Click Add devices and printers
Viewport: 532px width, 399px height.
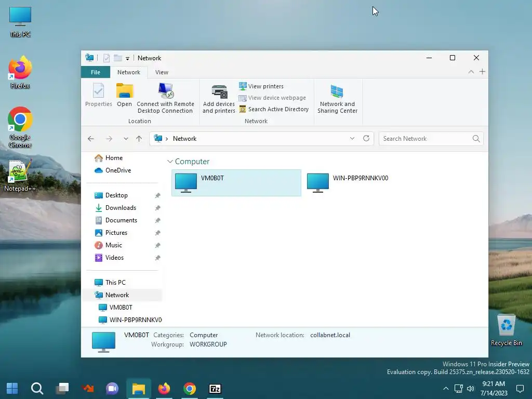(x=219, y=99)
